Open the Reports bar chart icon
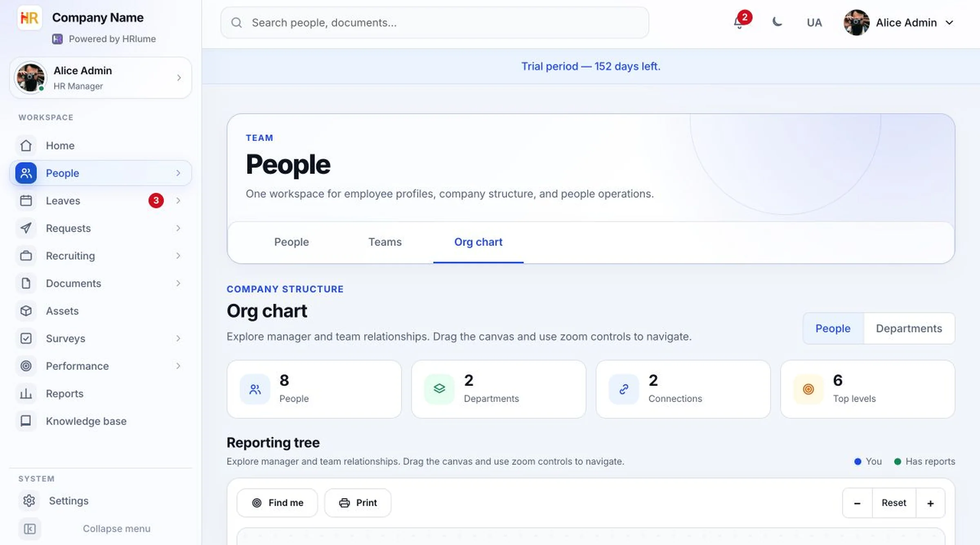 (x=26, y=393)
